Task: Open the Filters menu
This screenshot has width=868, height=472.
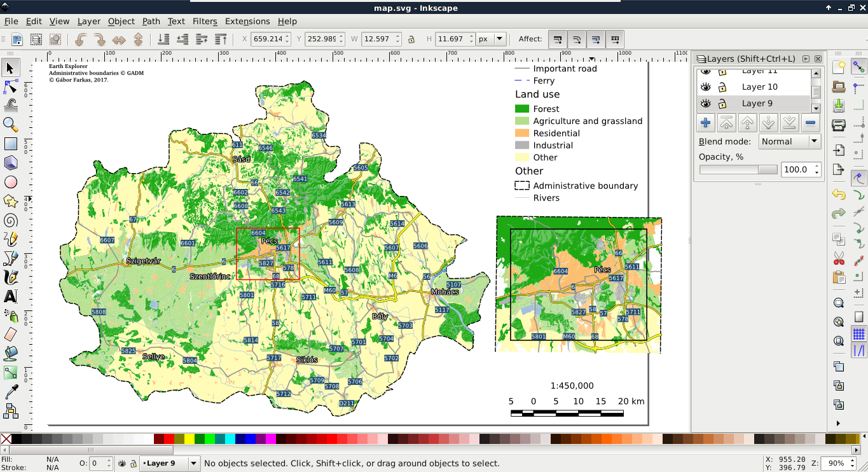Action: (205, 21)
